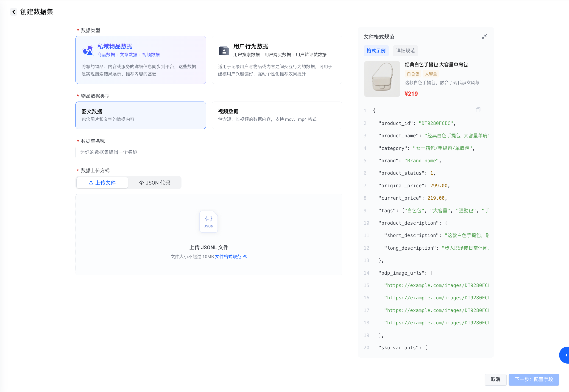569x392 pixels.
Task: Select 图文数据 item data type
Action: (x=141, y=115)
